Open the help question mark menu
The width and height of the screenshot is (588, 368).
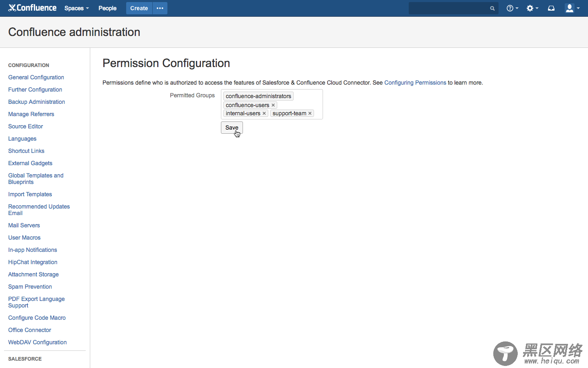(x=512, y=8)
